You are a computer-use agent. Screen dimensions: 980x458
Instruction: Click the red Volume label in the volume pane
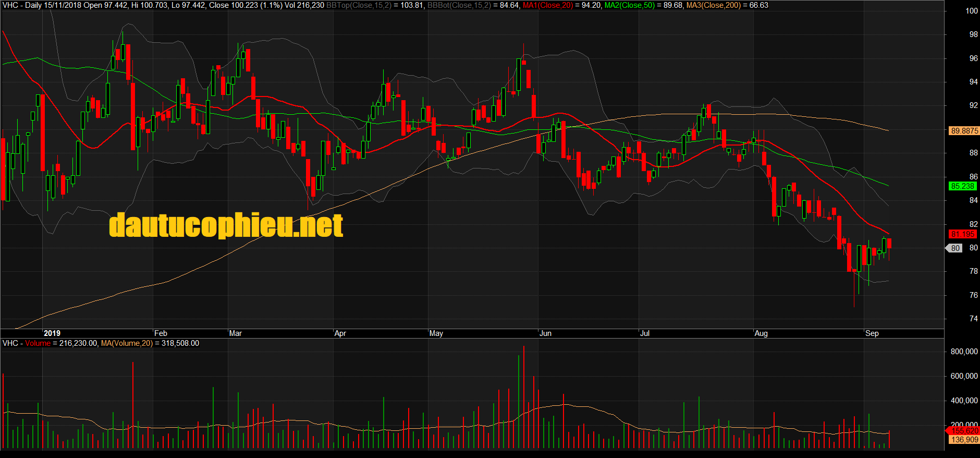pos(38,343)
